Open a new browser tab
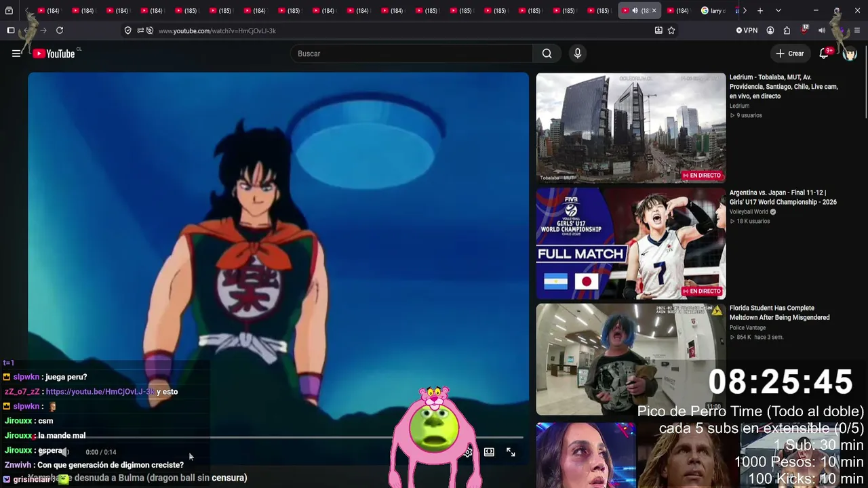Screen dimensions: 868x488 tap(760, 11)
